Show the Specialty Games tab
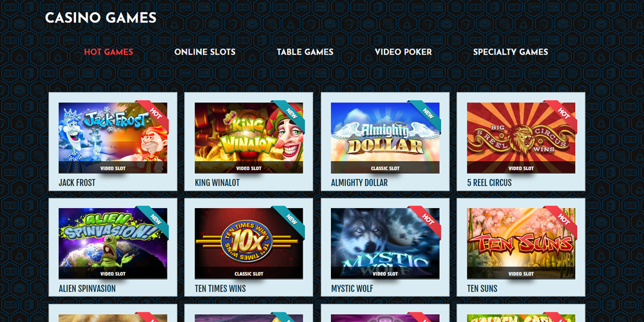 [511, 52]
